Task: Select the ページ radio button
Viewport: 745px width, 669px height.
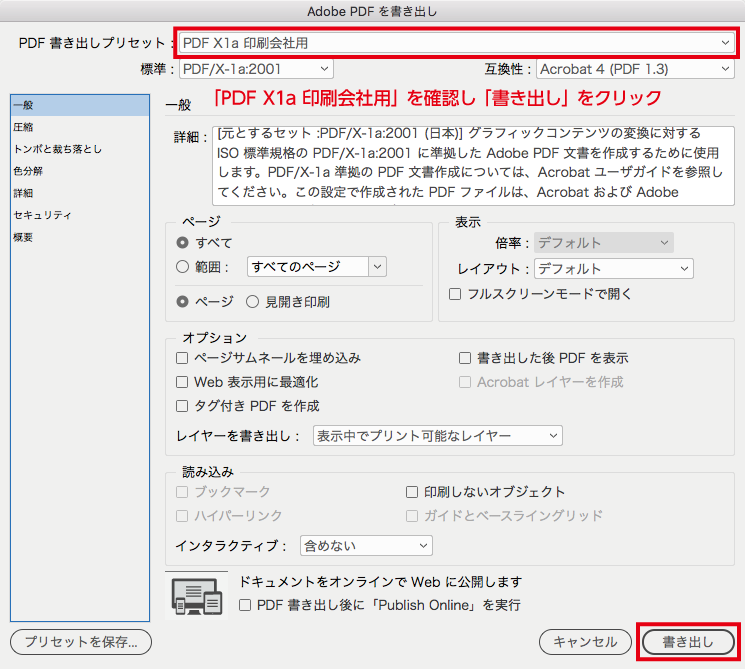Action: tap(182, 302)
